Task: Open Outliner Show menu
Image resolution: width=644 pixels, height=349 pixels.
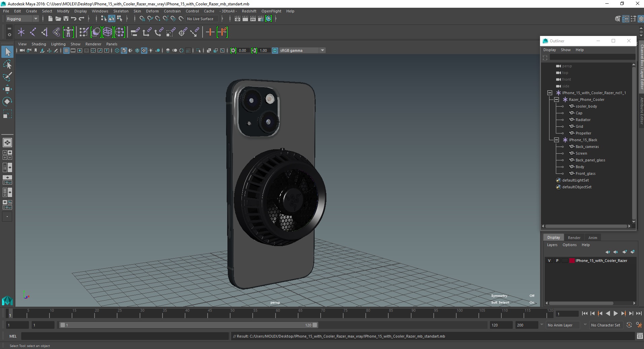Action: pos(566,50)
